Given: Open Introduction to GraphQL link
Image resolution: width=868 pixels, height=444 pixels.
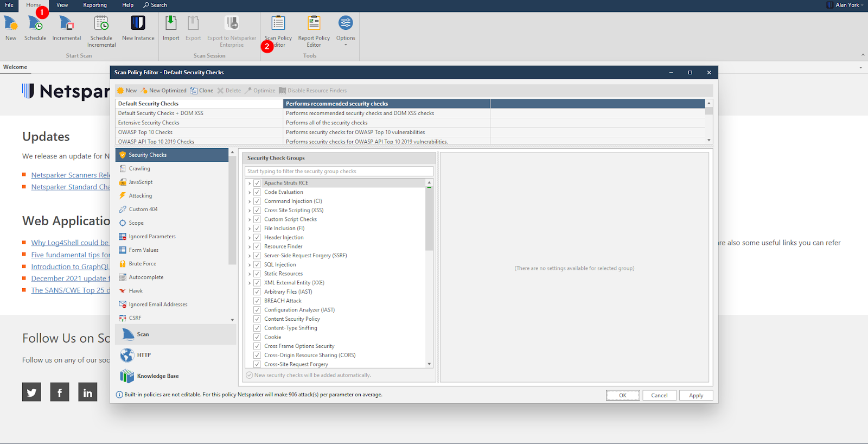Looking at the screenshot, I should (x=71, y=267).
